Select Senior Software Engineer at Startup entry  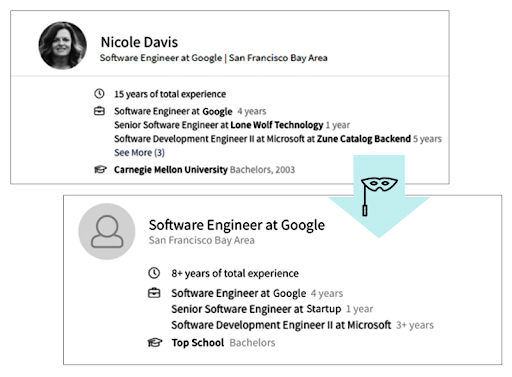click(272, 309)
